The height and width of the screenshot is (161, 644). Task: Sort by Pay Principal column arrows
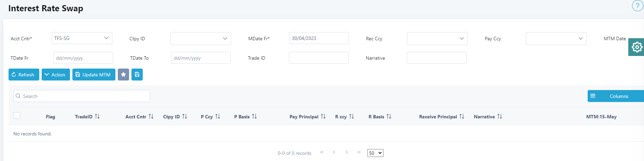(x=323, y=117)
